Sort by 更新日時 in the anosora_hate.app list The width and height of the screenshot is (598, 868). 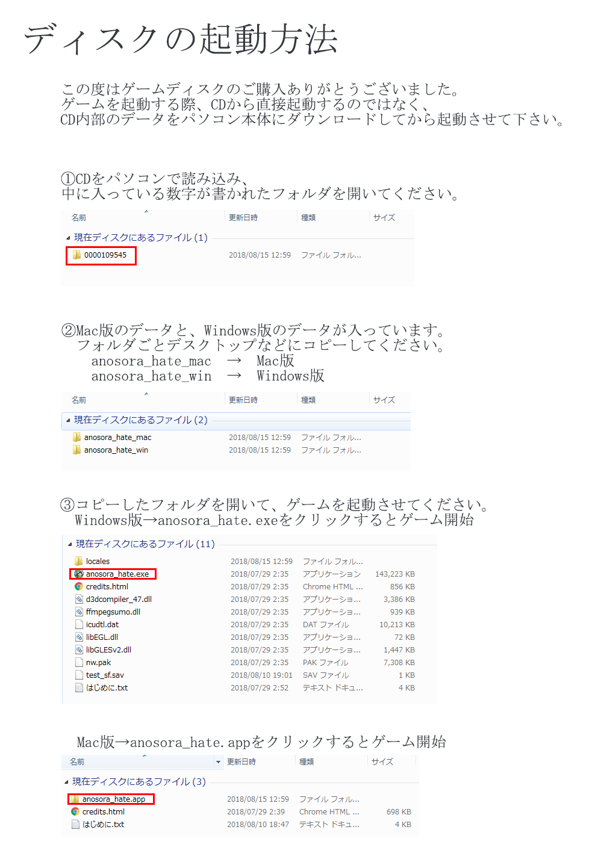point(241,762)
